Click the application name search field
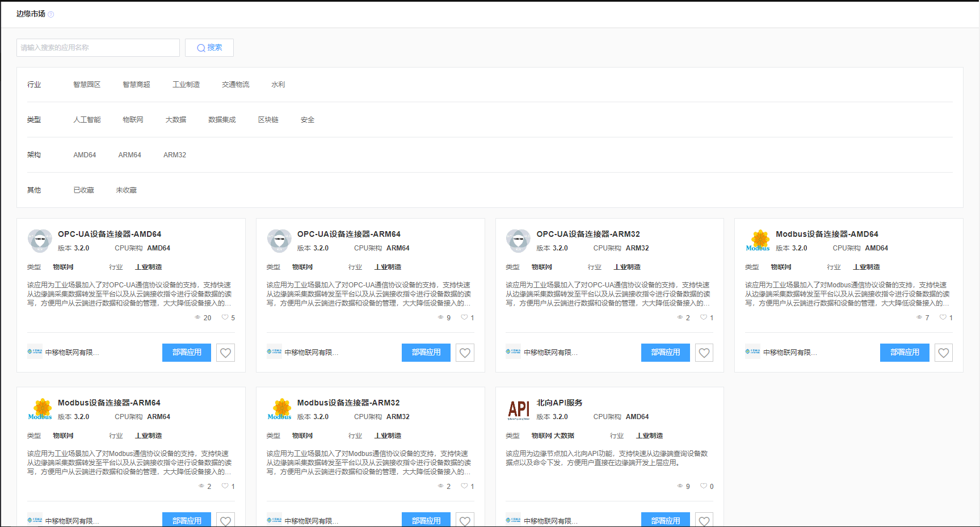The image size is (980, 527). [x=98, y=48]
